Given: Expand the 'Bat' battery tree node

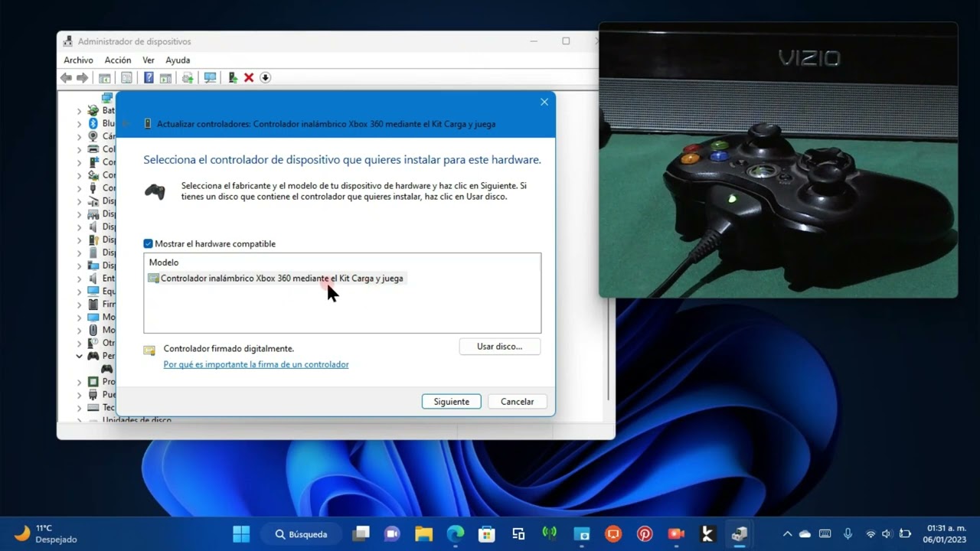Looking at the screenshot, I should (x=79, y=111).
